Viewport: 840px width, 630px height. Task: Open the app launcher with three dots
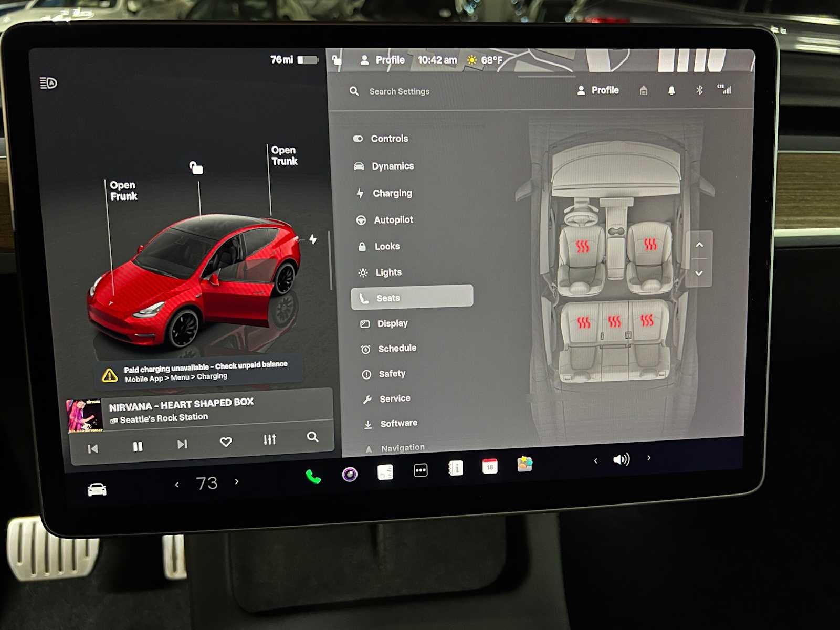click(421, 470)
